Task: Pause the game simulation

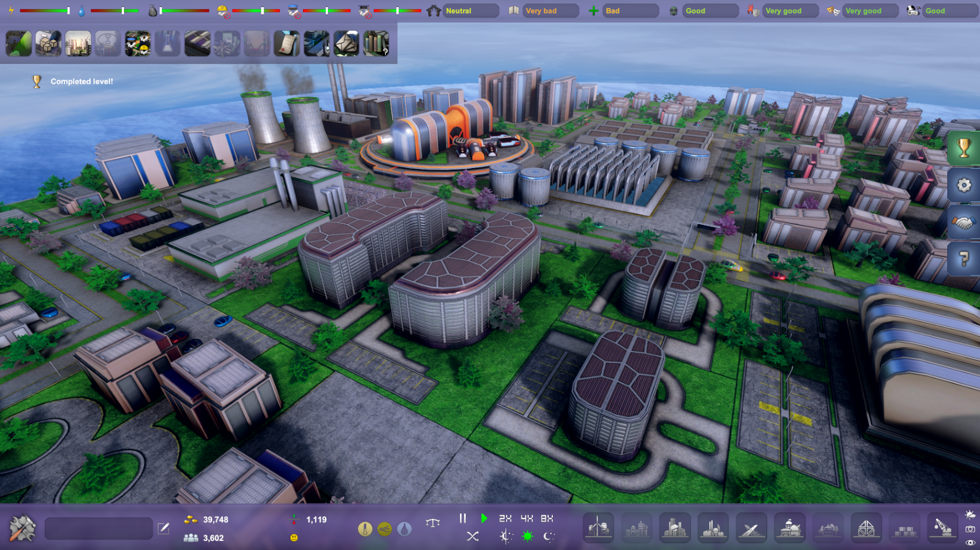Action: [463, 518]
